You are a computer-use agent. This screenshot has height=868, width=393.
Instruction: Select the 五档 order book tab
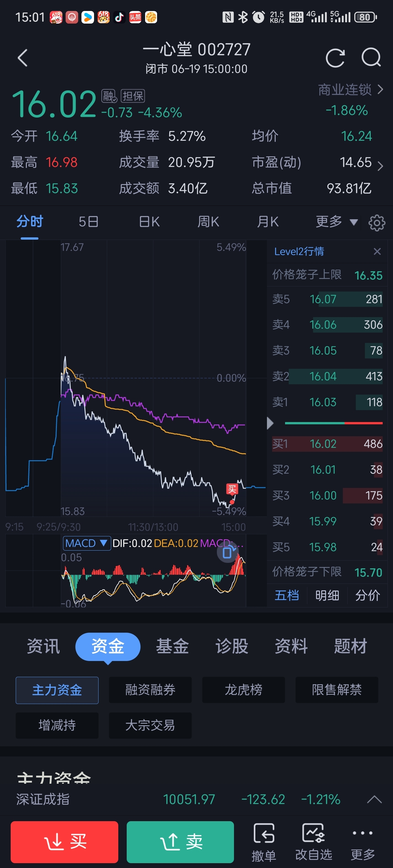point(287,595)
